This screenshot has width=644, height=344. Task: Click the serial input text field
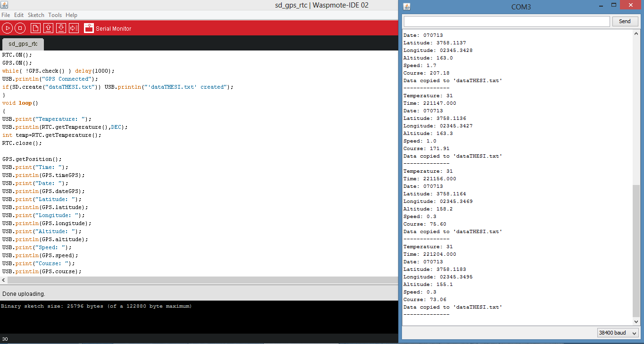click(507, 21)
